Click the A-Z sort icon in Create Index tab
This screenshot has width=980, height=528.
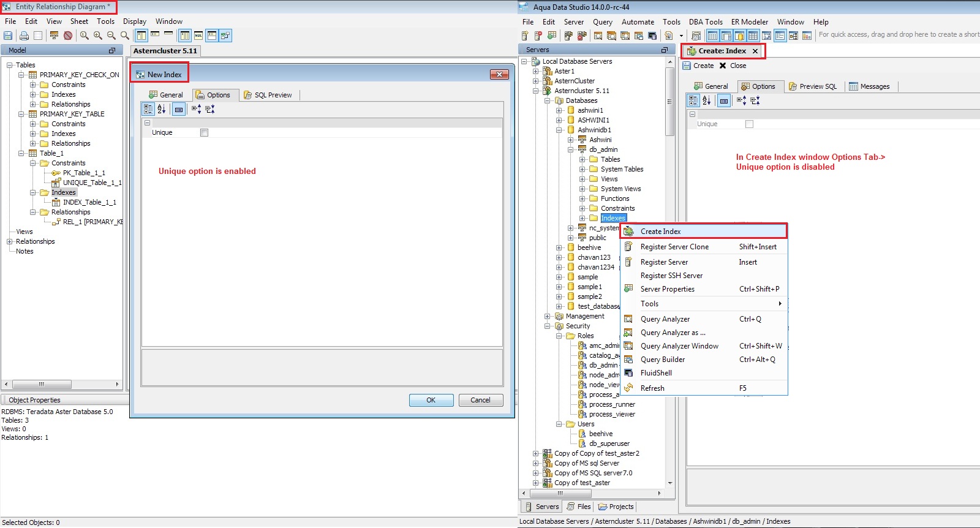[x=707, y=100]
